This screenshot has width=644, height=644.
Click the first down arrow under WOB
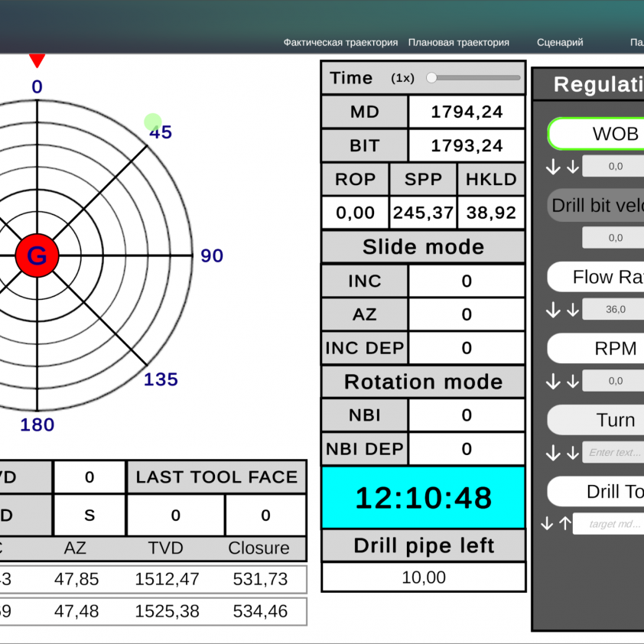[554, 167]
